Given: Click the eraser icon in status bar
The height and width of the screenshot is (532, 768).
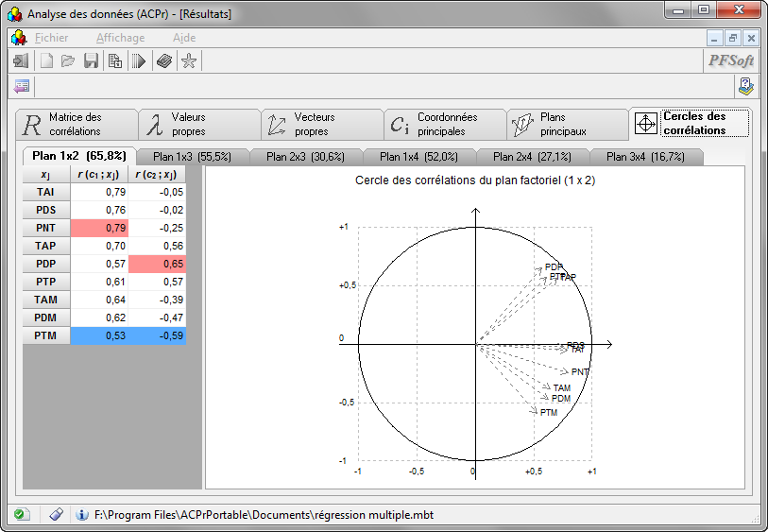Looking at the screenshot, I should (x=56, y=515).
